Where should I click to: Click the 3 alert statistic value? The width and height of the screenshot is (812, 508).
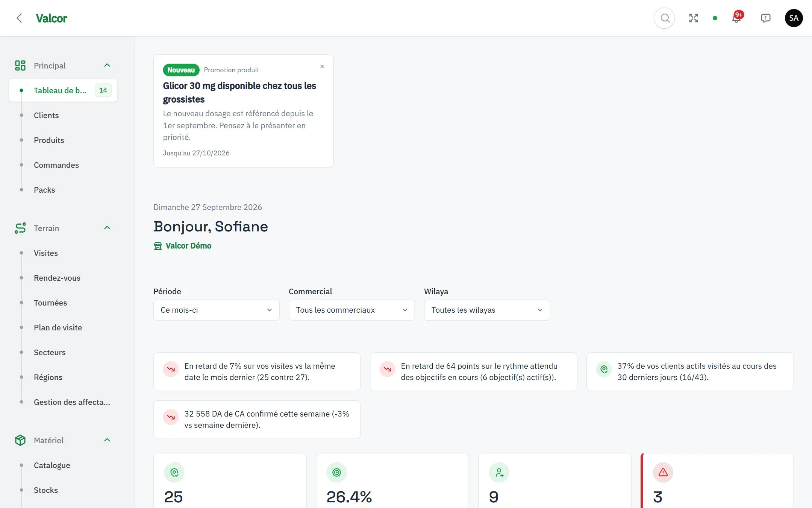[657, 497]
